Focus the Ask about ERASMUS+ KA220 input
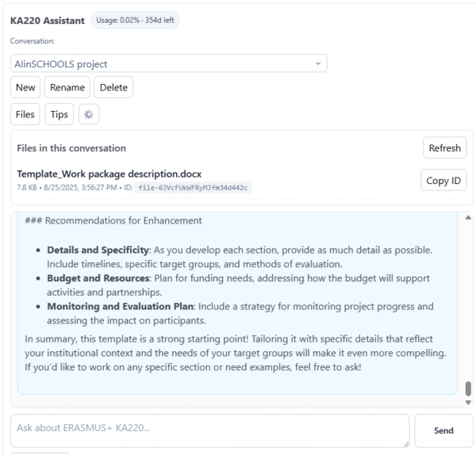 [x=210, y=430]
